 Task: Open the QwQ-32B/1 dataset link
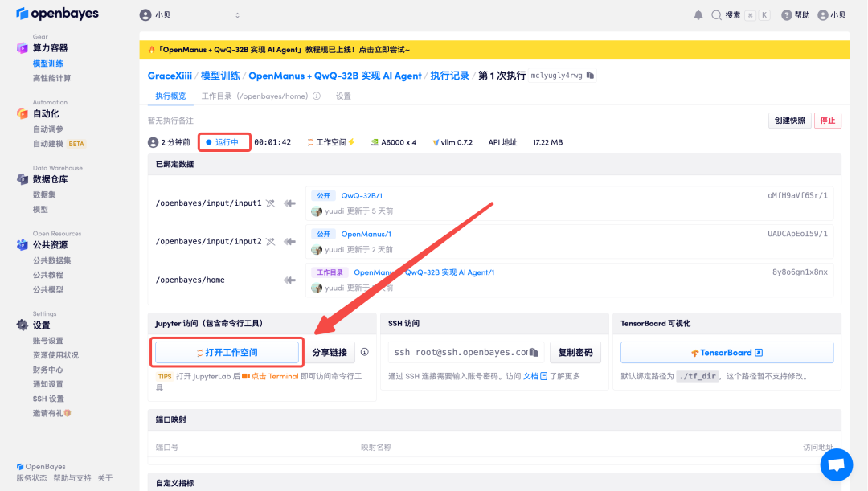pyautogui.click(x=362, y=195)
